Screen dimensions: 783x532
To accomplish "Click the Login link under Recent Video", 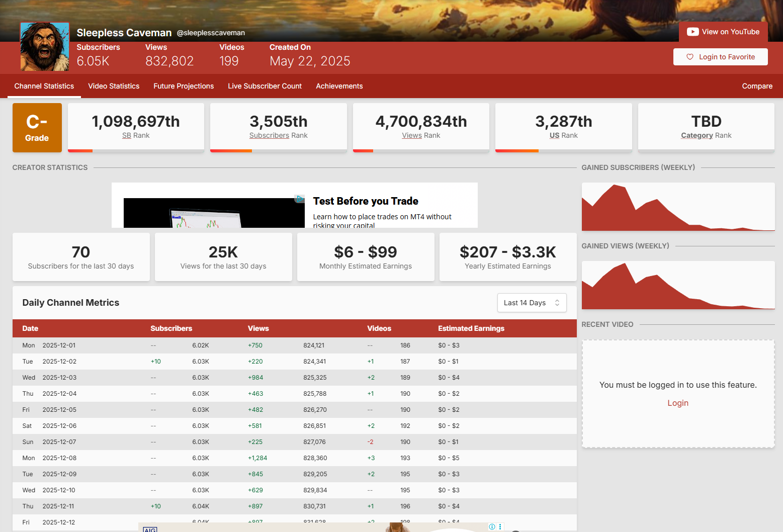I will [x=677, y=403].
